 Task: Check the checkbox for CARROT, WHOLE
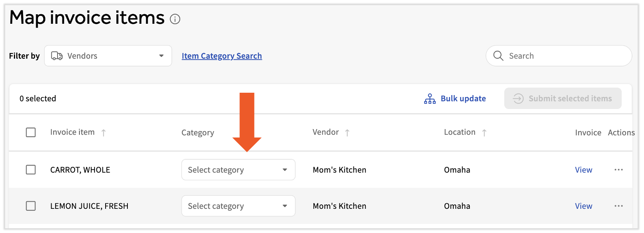click(31, 170)
